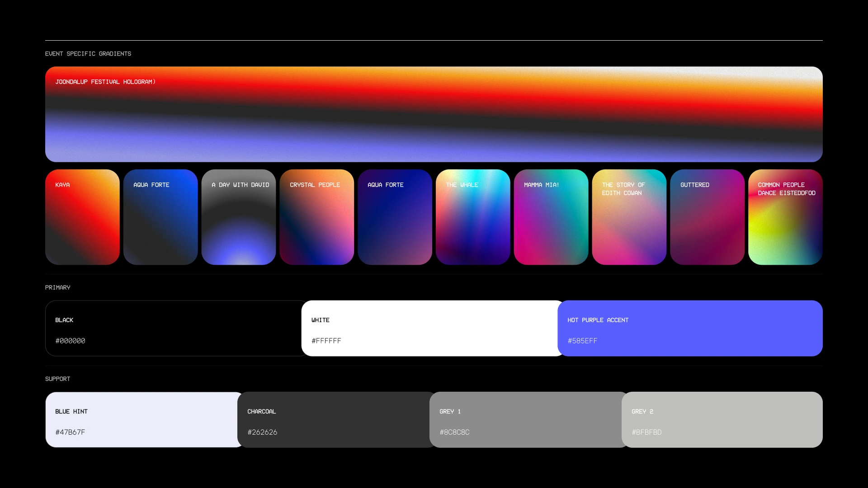Select The Story of Edith Cowan gradient
The height and width of the screenshot is (488, 868).
[629, 217]
